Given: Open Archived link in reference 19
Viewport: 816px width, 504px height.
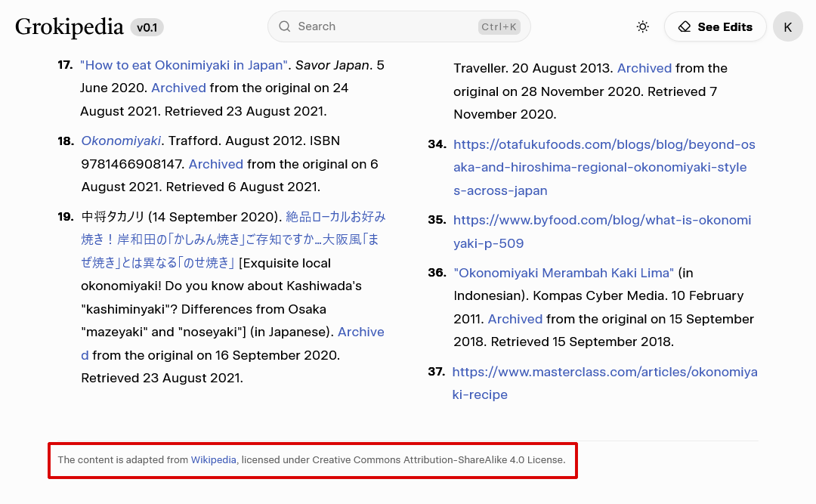Looking at the screenshot, I should [x=360, y=332].
